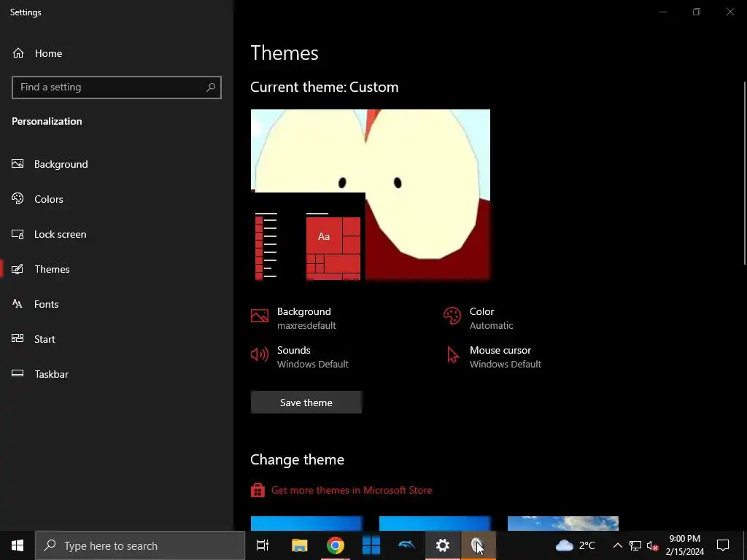Open Mouse cursor Windows Default option
747x560 pixels.
(x=492, y=357)
